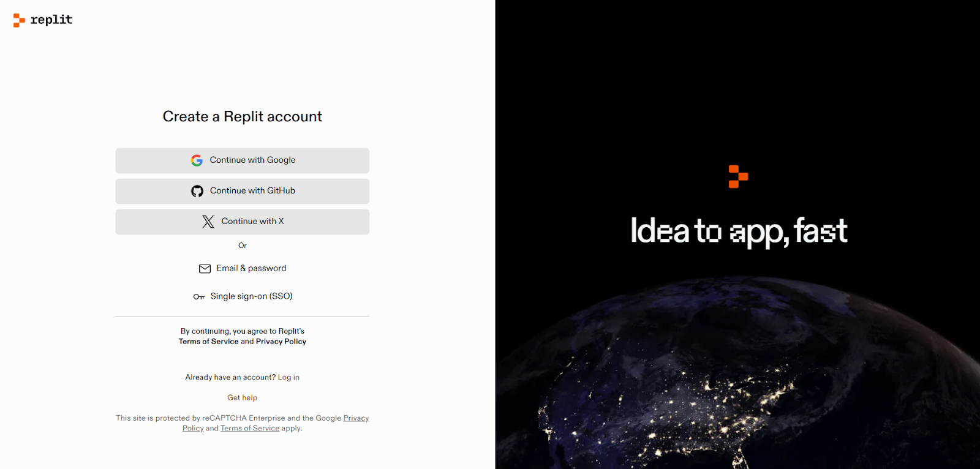The image size is (980, 469).
Task: Click the orange Replit logo above the headline
Action: coord(738,177)
